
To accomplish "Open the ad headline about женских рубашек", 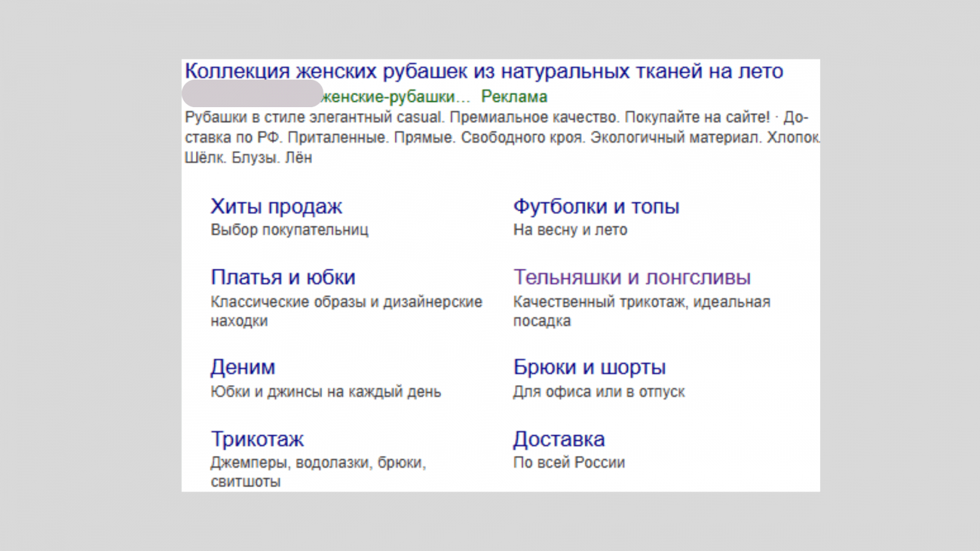I will pos(484,71).
